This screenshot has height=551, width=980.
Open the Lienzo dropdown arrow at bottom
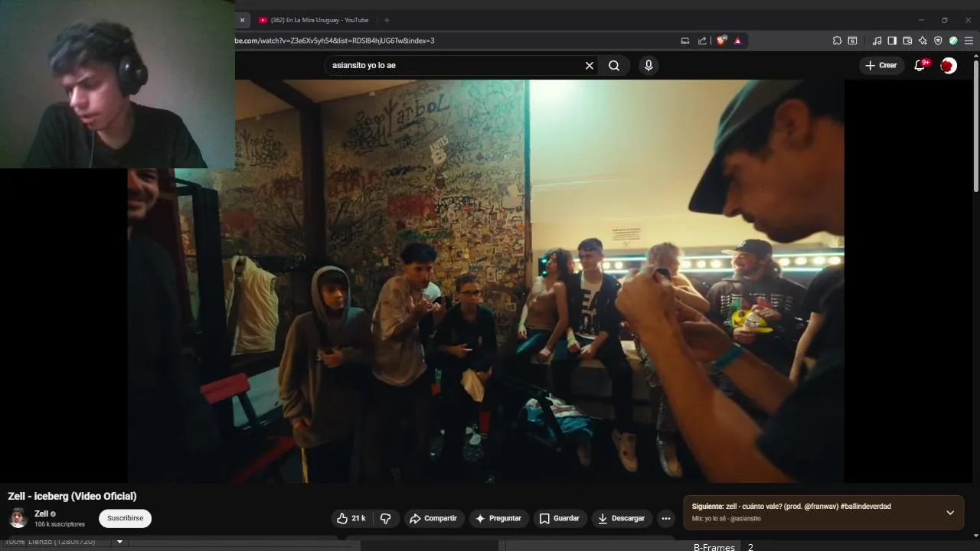(x=119, y=542)
